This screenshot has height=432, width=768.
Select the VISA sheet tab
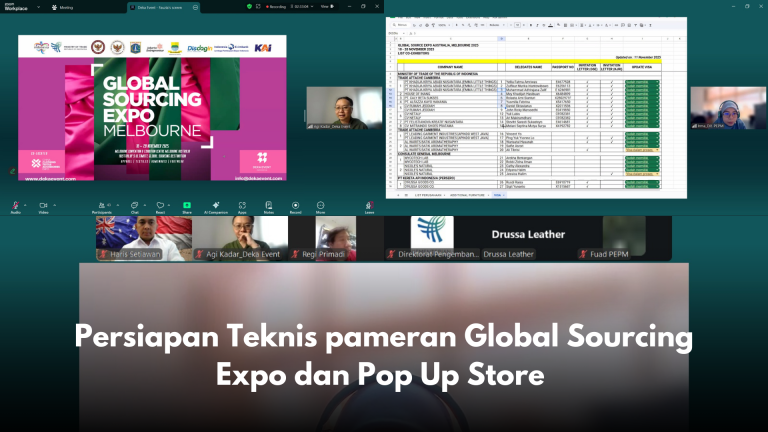tap(498, 195)
